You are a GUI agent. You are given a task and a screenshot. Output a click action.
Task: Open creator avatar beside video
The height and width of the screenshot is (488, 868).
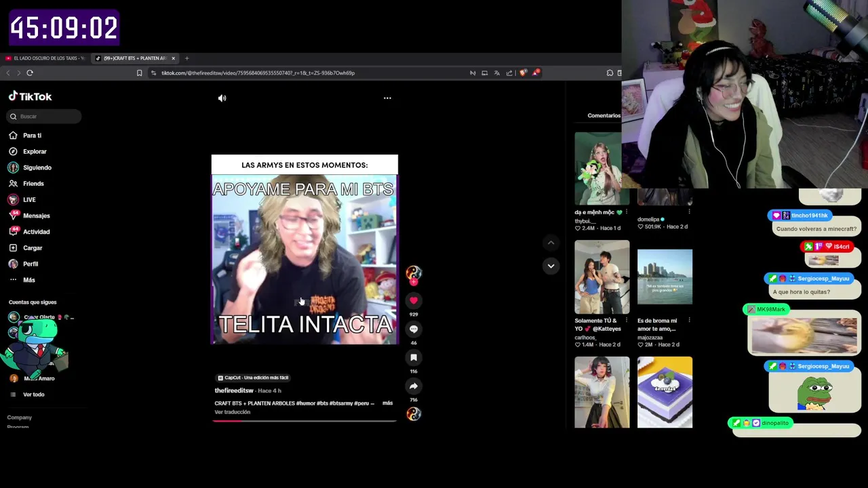click(414, 272)
